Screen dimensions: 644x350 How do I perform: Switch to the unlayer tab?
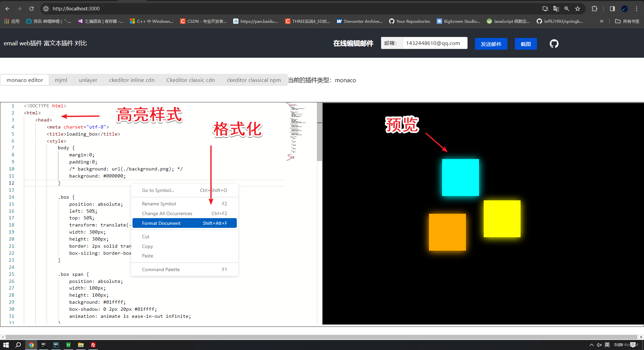pyautogui.click(x=88, y=80)
